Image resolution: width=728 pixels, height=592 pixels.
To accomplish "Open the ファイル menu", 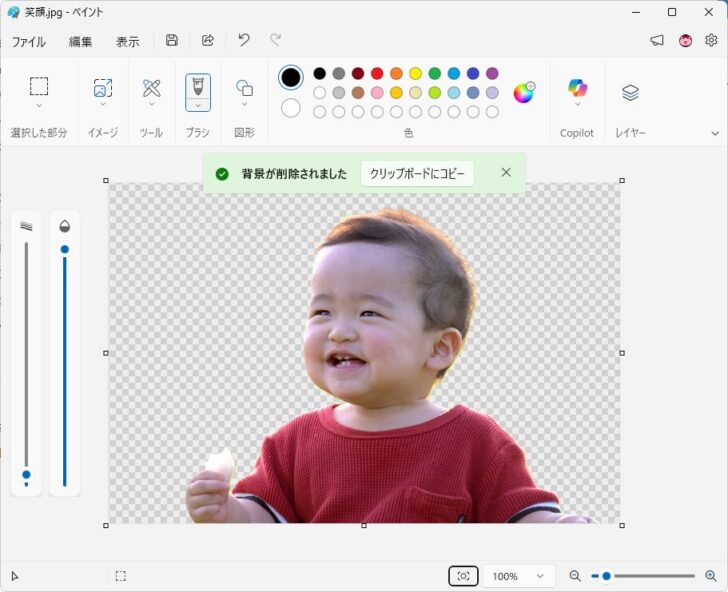I will (29, 42).
